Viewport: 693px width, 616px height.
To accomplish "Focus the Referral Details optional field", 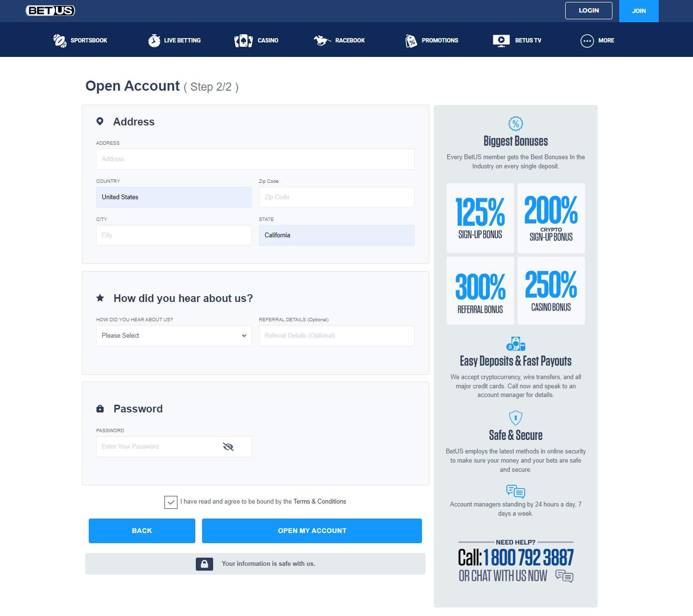I will tap(337, 336).
